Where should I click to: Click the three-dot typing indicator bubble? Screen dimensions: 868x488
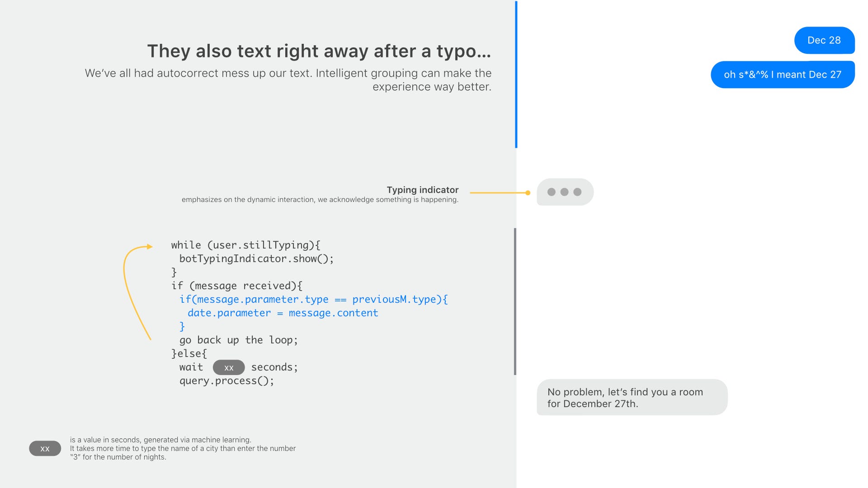[565, 192]
